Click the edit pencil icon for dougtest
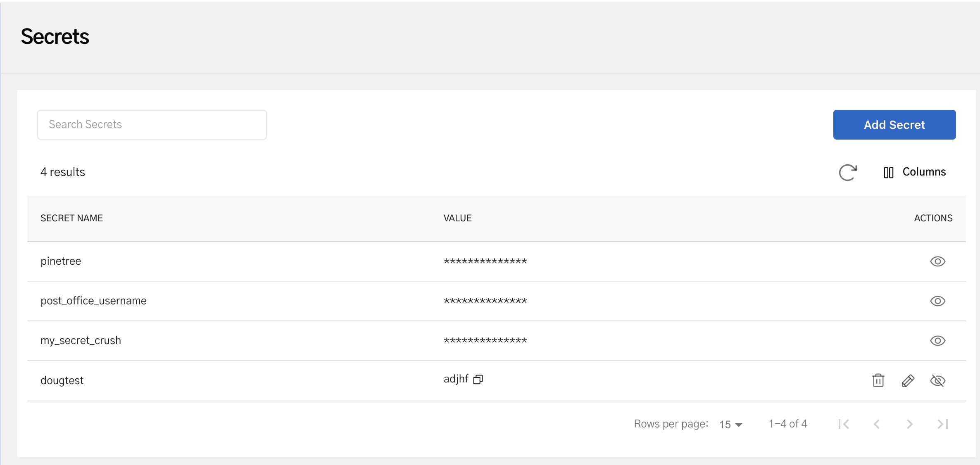This screenshot has height=465, width=980. [909, 380]
